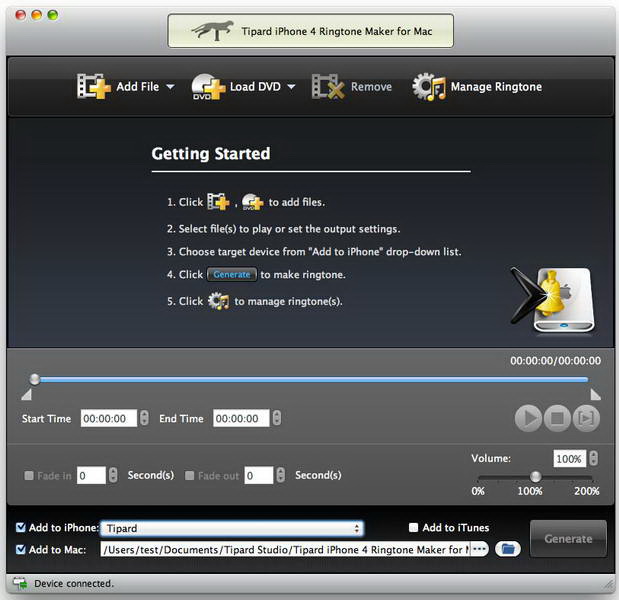Click the Volume stepper arrows

[593, 459]
